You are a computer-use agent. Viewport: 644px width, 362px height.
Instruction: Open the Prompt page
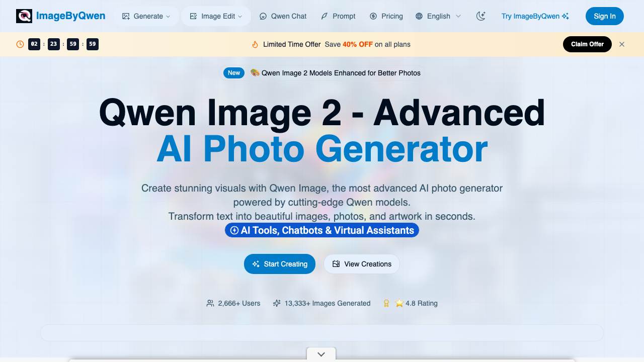tap(338, 16)
